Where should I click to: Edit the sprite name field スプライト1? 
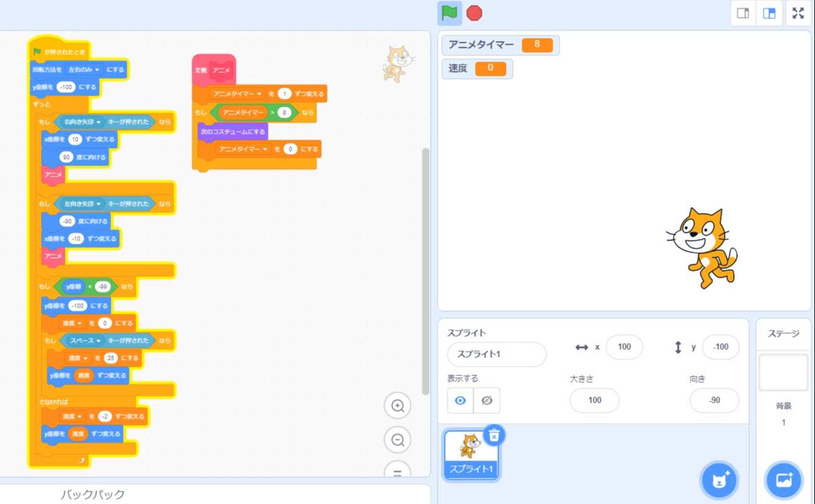pyautogui.click(x=497, y=354)
